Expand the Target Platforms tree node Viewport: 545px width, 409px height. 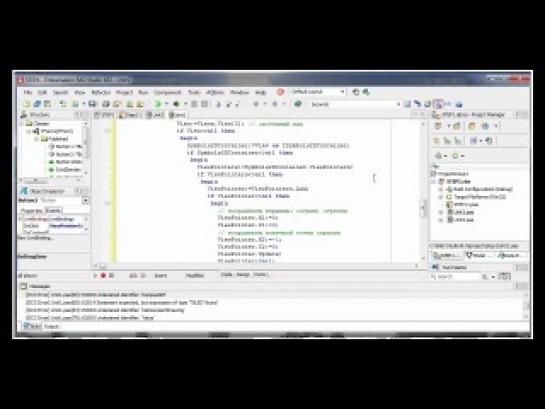[441, 197]
